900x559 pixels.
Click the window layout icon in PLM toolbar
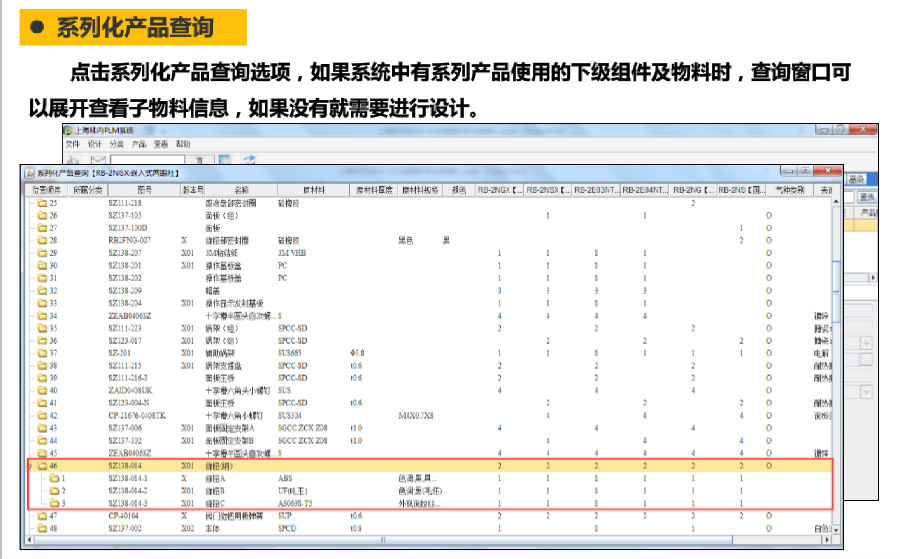click(224, 159)
